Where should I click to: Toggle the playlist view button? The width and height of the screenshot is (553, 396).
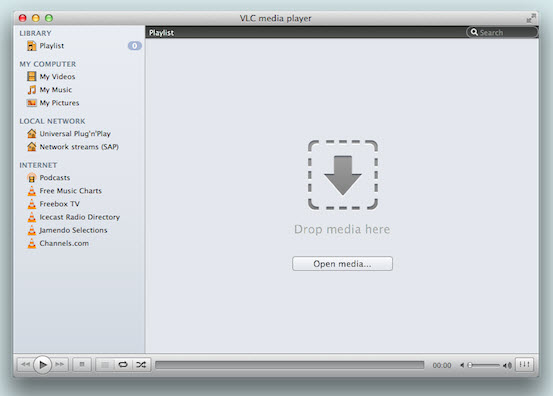(x=105, y=365)
